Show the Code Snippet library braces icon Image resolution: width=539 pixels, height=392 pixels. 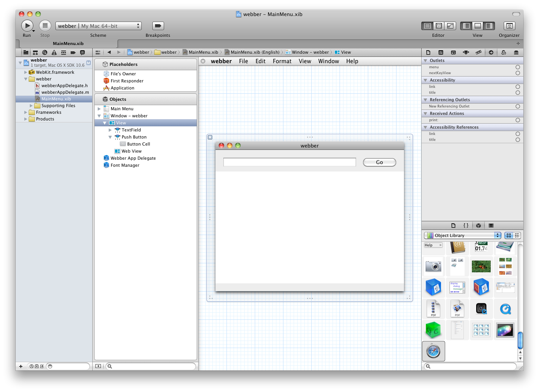(466, 226)
